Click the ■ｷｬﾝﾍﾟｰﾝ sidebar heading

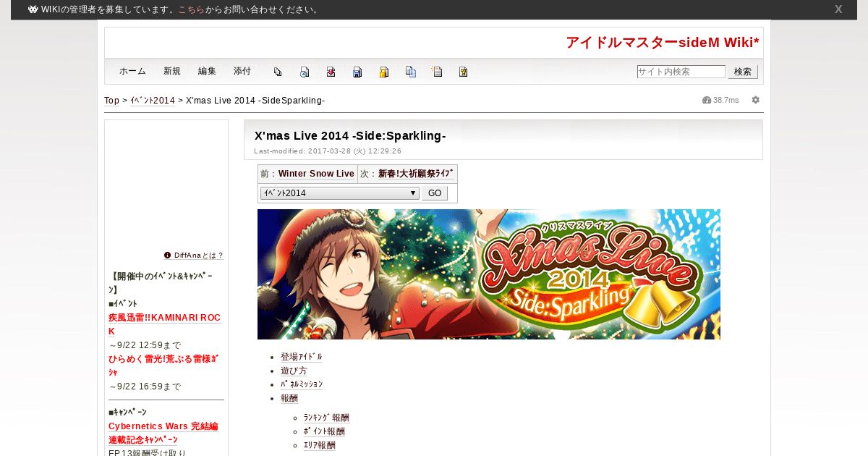127,412
